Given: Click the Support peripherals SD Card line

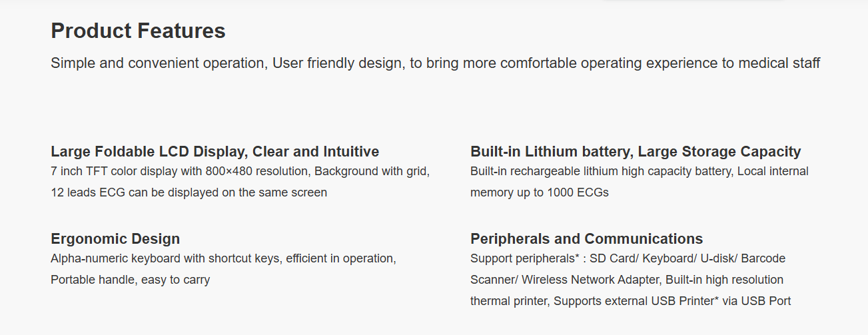Looking at the screenshot, I should (628, 258).
